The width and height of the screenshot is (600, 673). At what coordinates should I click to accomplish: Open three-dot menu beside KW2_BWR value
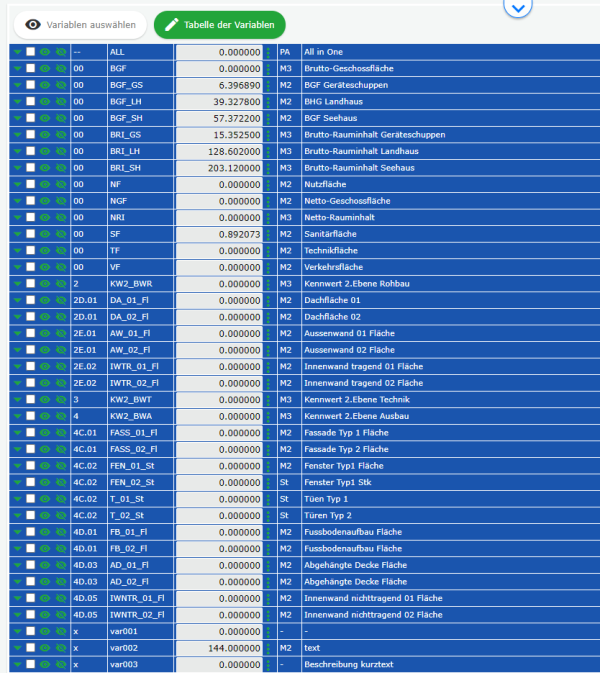[269, 284]
